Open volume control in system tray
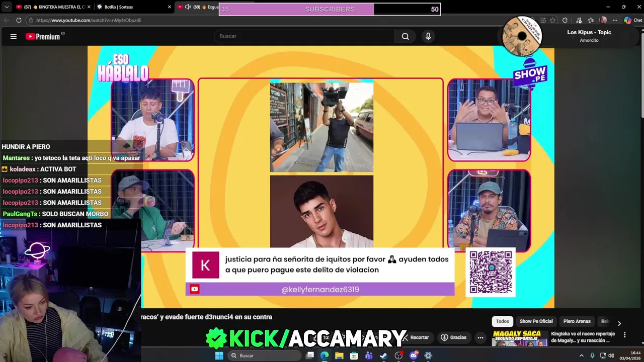 click(611, 355)
